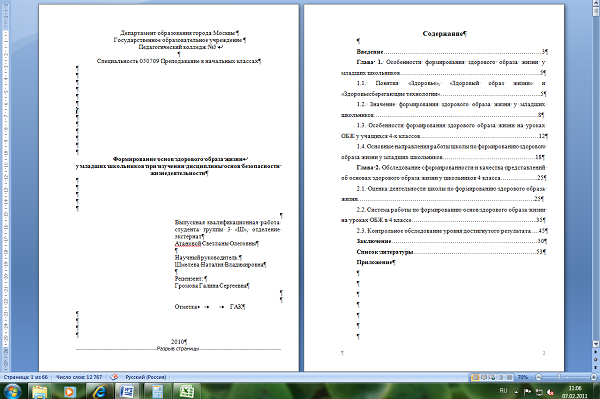600x399 pixels.
Task: Switch to Full Screen Reading view
Action: pos(484,377)
